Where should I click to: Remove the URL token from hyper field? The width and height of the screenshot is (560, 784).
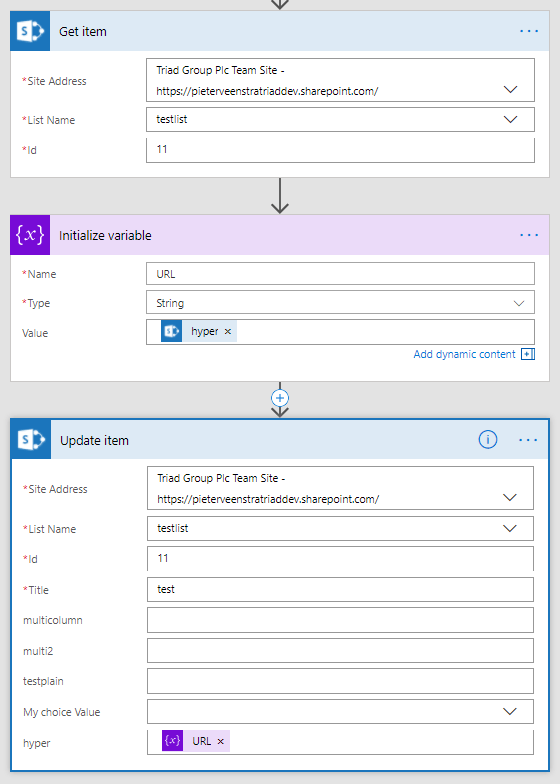[220, 742]
